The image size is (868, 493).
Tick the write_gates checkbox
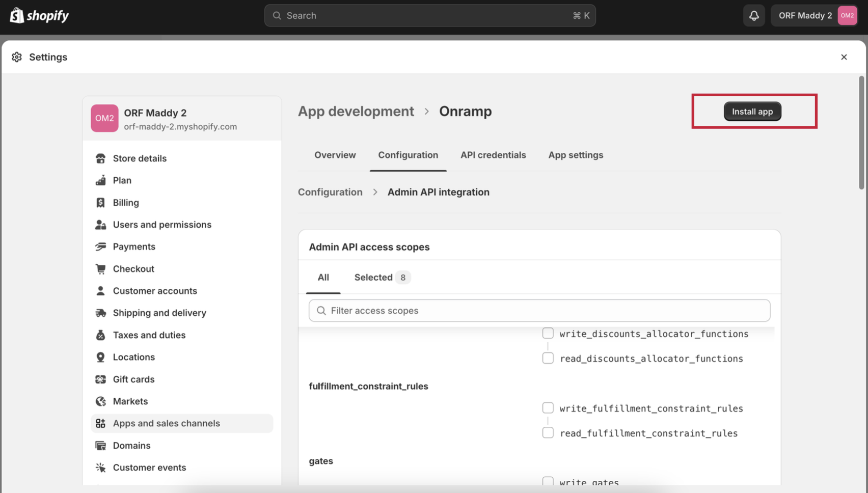click(548, 482)
